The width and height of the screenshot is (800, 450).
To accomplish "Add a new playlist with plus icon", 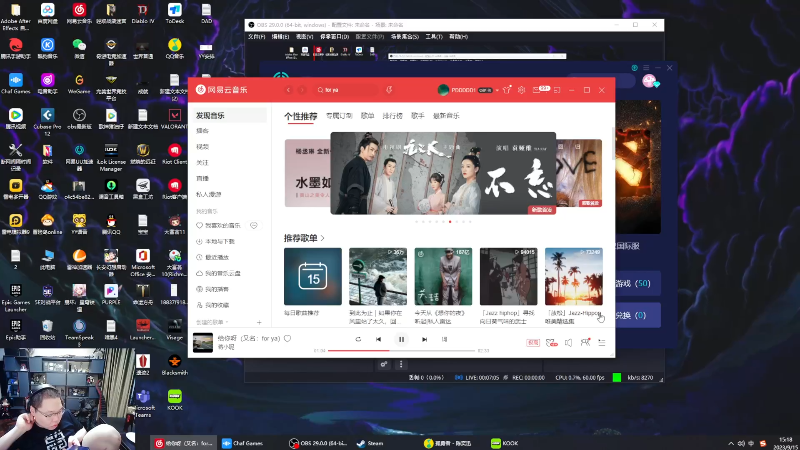I will [259, 322].
